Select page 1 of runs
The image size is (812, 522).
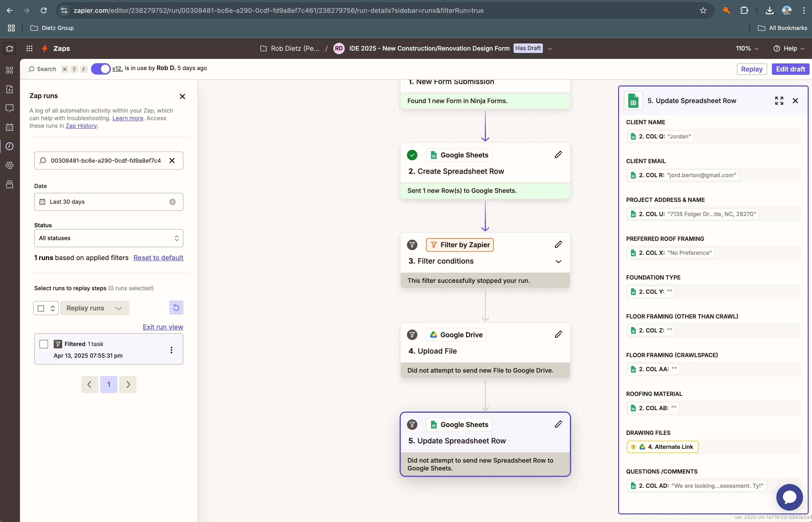[109, 384]
